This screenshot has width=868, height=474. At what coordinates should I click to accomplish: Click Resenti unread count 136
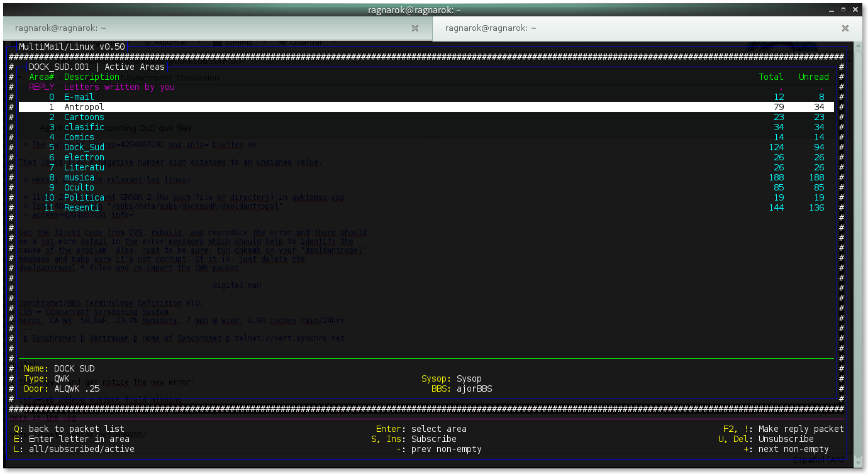pos(816,208)
